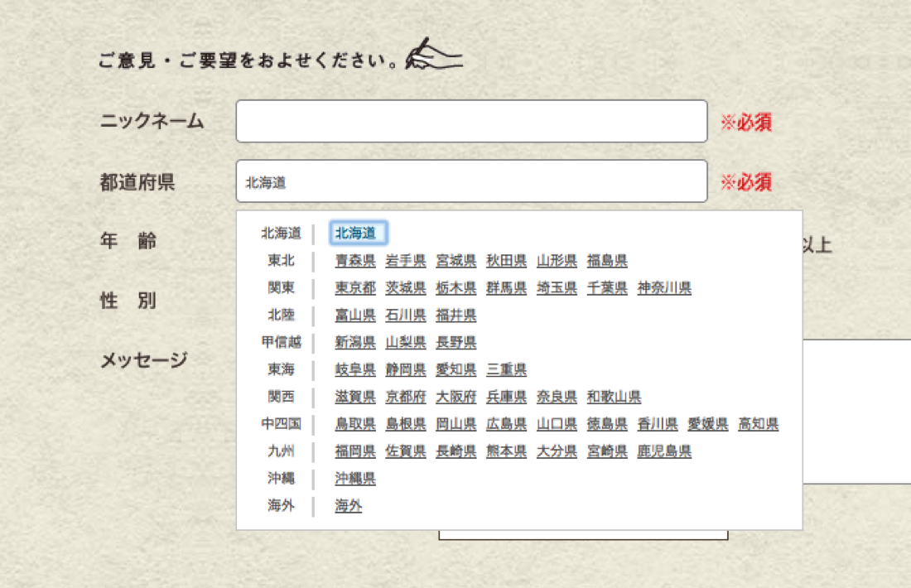
Task: Click the ニックネーム input field
Action: pyautogui.click(x=471, y=122)
